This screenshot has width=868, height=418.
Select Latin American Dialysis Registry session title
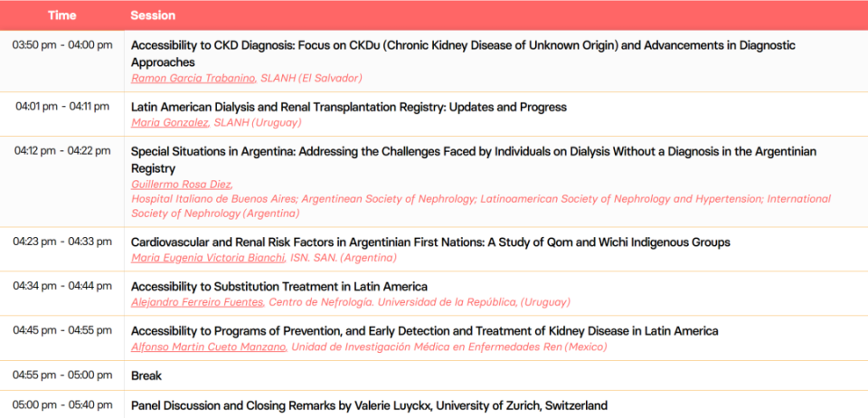click(x=349, y=107)
